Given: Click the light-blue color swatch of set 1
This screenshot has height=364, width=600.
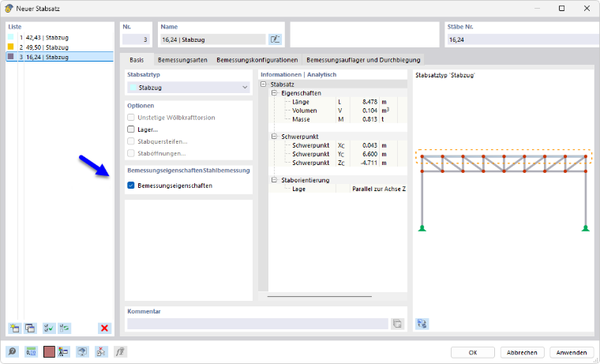Looking at the screenshot, I should (11, 37).
